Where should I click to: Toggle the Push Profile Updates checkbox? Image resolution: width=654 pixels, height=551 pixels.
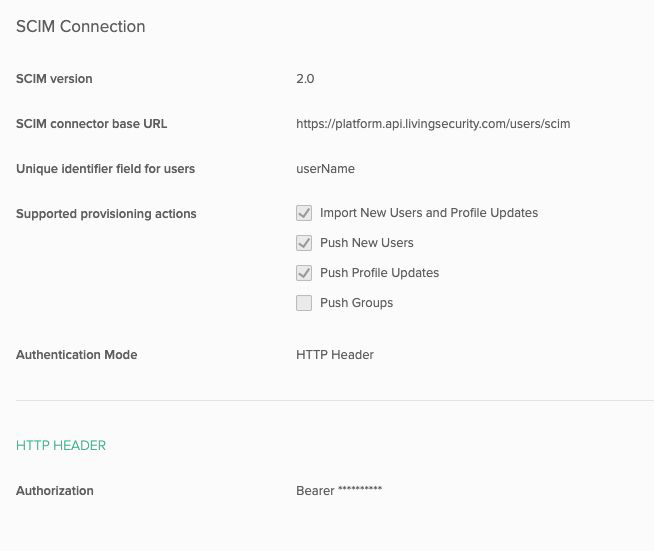(x=304, y=273)
